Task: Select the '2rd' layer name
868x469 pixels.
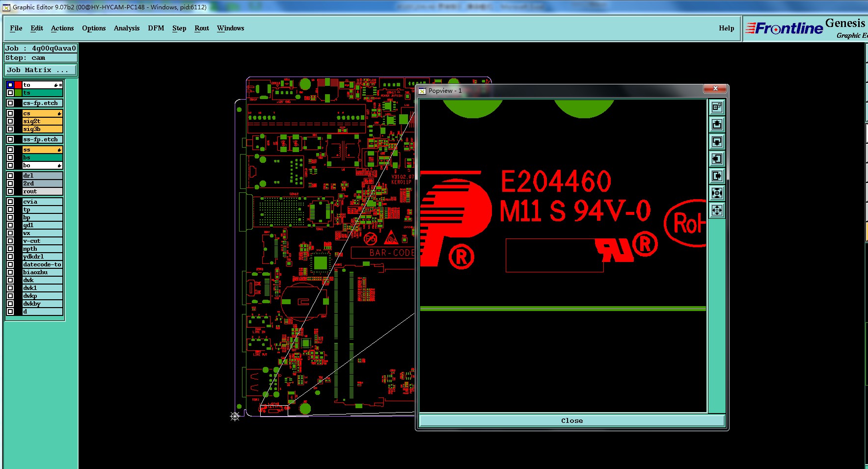Action: [x=43, y=183]
